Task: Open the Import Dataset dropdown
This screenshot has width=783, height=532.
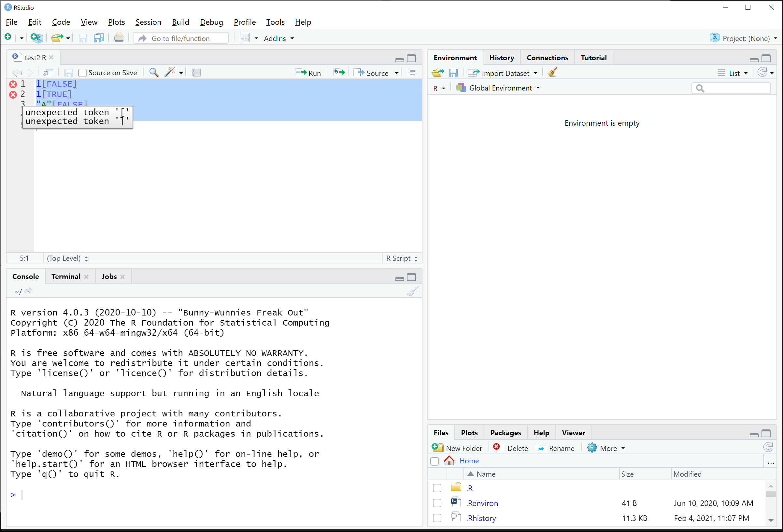Action: (503, 73)
